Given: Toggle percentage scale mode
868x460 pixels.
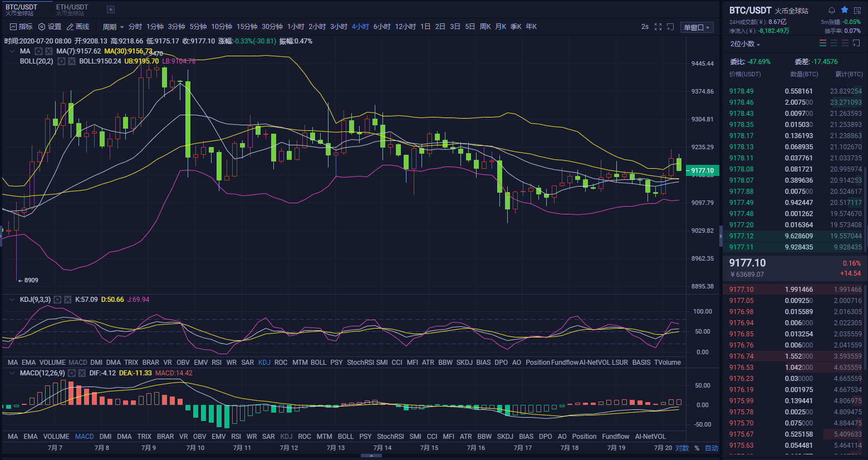Looking at the screenshot, I should click(697, 448).
